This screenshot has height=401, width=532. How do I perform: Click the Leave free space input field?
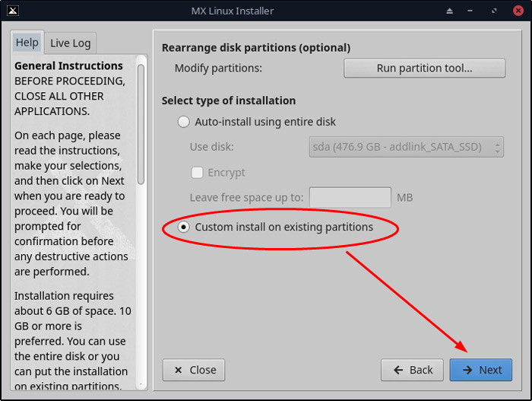pos(350,198)
